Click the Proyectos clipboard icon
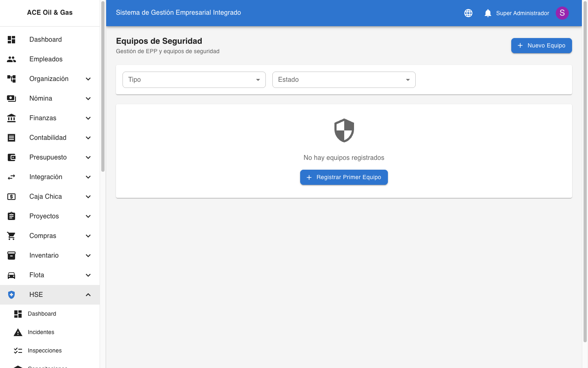 (11, 216)
